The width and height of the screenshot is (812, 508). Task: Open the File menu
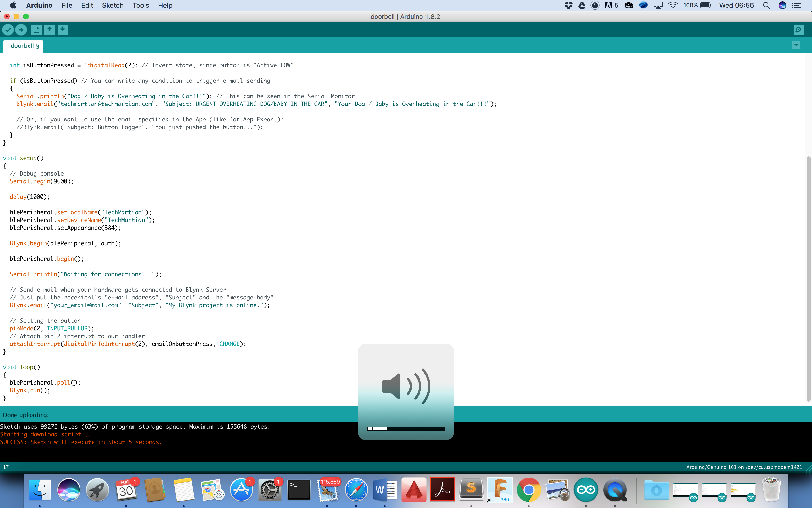pyautogui.click(x=67, y=5)
